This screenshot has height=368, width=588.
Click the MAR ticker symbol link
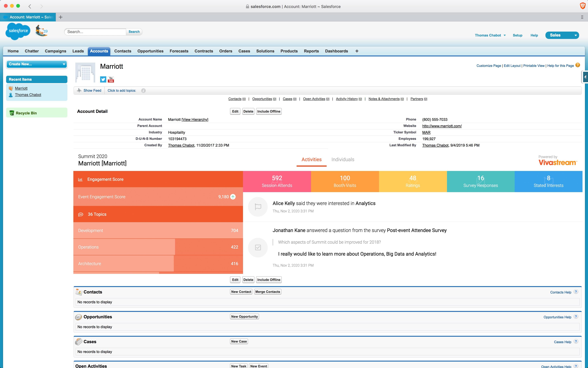coord(426,132)
